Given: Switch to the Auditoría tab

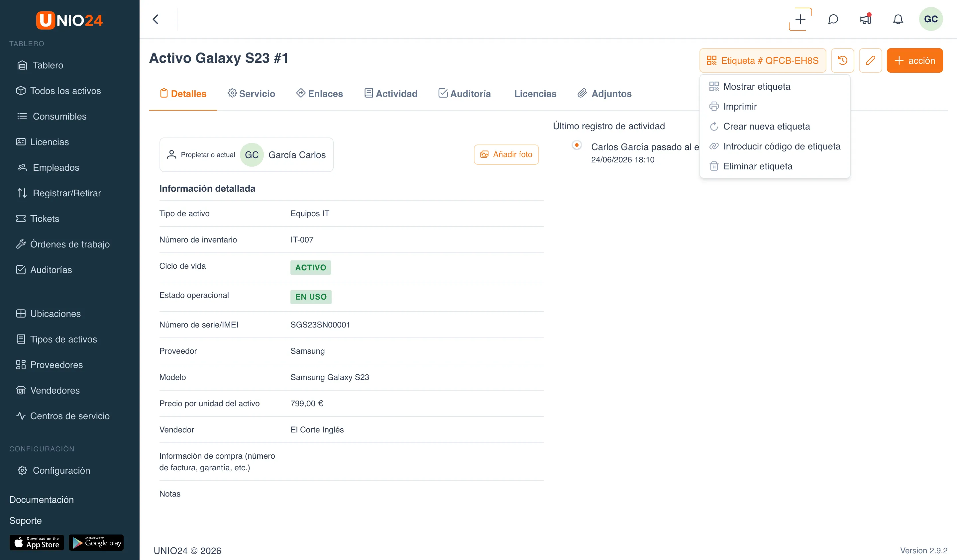Looking at the screenshot, I should [465, 94].
